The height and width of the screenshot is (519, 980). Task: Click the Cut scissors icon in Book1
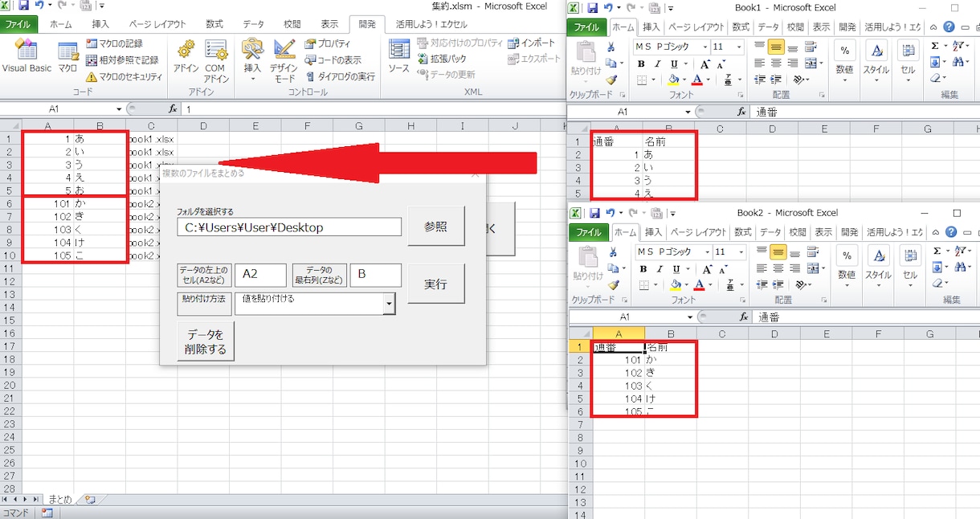click(611, 47)
